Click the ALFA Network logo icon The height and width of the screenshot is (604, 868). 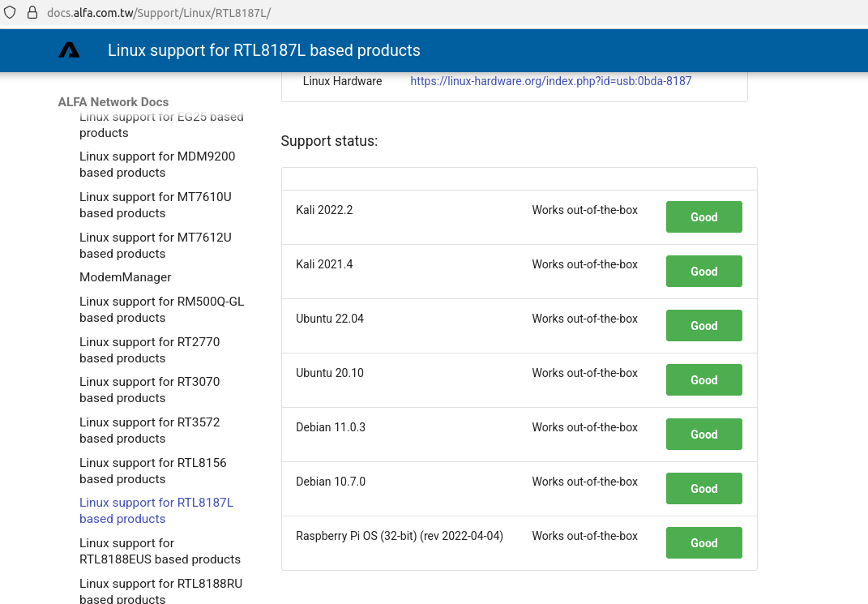tap(69, 50)
